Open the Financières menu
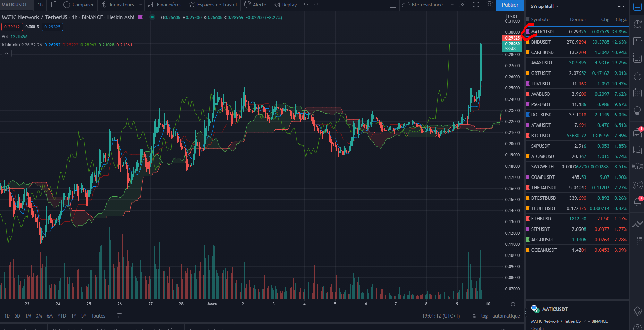Viewport: 644px width, 330px height. [165, 5]
